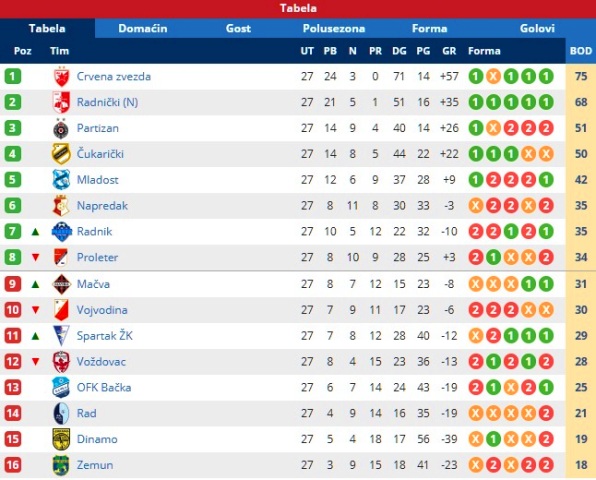The height and width of the screenshot is (480, 596).
Task: Open the Gost tab
Action: [238, 29]
